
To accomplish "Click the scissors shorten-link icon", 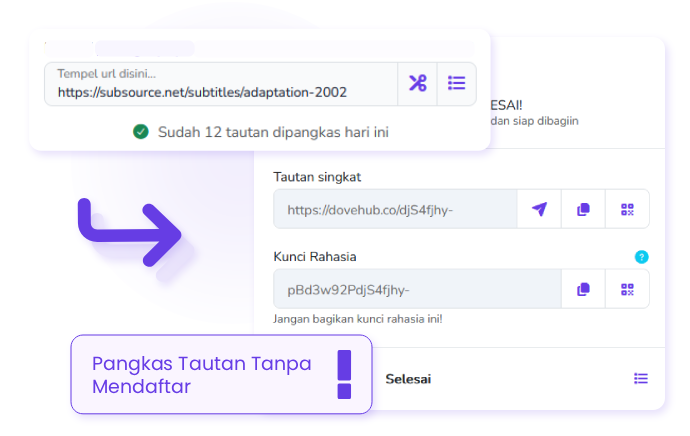I will (418, 83).
